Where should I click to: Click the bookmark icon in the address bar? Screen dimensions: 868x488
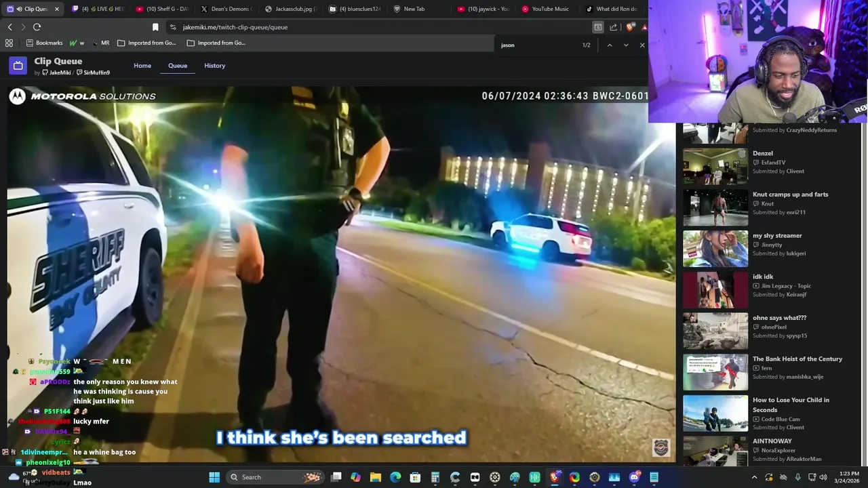155,27
